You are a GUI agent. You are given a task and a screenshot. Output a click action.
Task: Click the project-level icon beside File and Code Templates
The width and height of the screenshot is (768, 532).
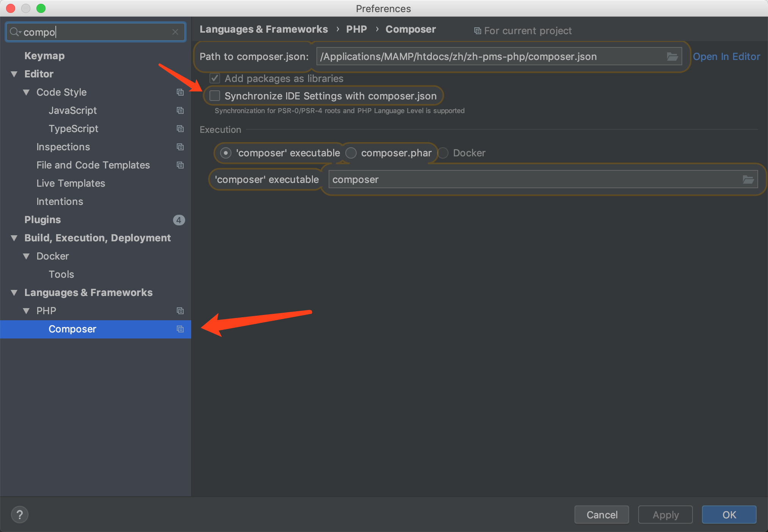180,165
